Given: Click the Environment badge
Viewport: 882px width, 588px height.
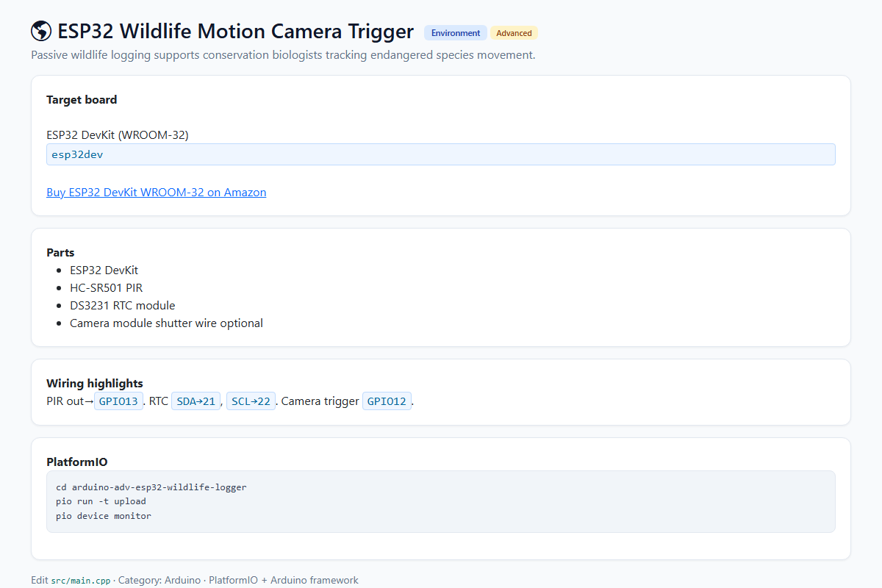Looking at the screenshot, I should tap(456, 33).
